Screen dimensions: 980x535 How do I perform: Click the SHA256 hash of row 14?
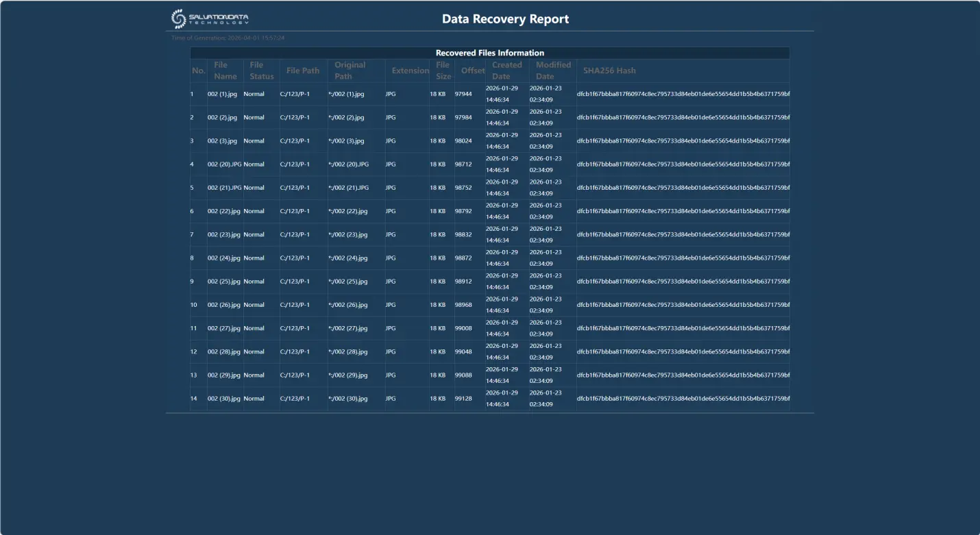pyautogui.click(x=682, y=399)
